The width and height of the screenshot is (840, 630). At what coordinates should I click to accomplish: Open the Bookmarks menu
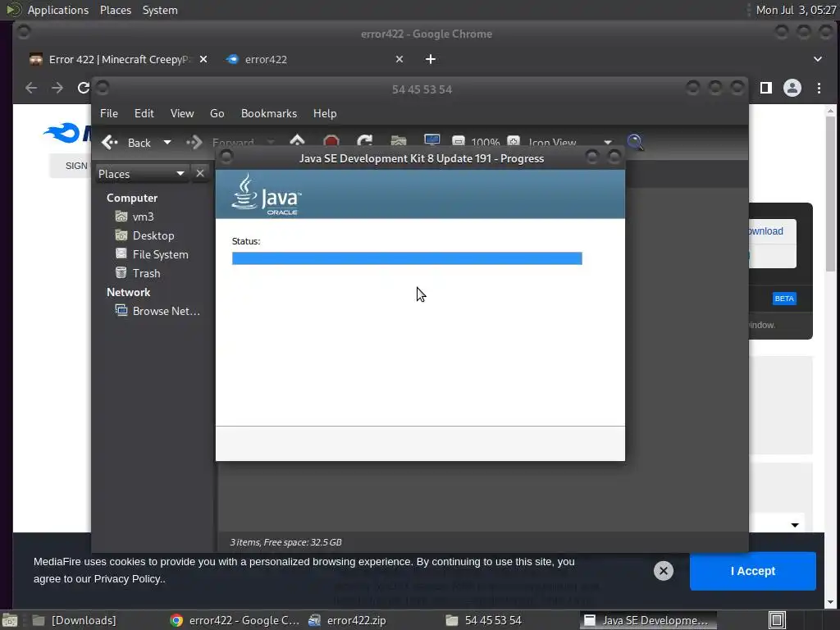(x=269, y=113)
